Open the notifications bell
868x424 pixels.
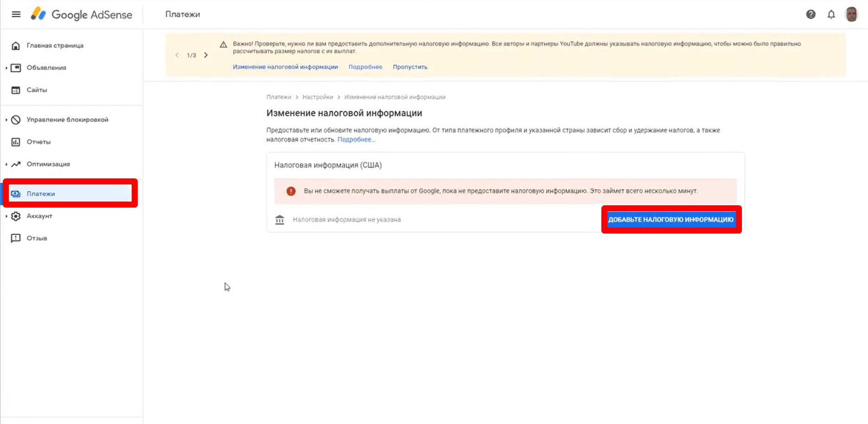(x=831, y=14)
